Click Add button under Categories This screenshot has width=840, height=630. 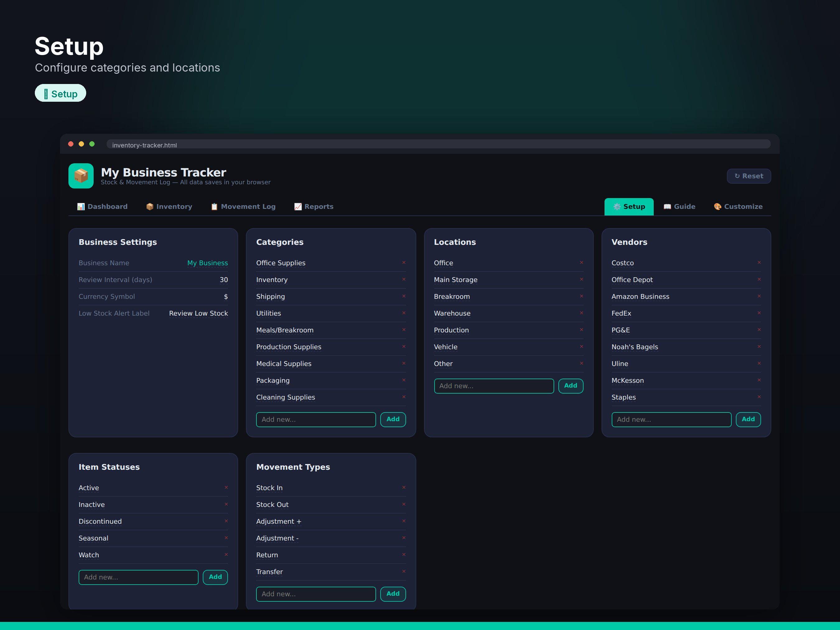point(393,419)
